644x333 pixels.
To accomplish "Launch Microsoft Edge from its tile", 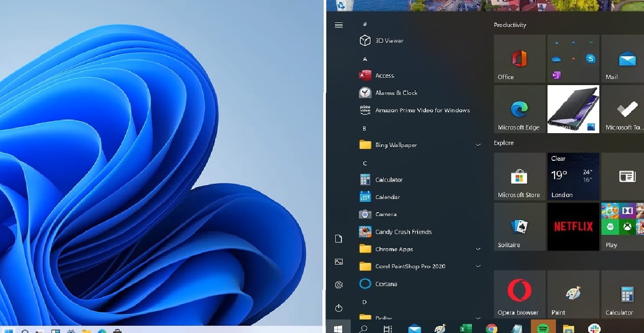I will (x=519, y=109).
